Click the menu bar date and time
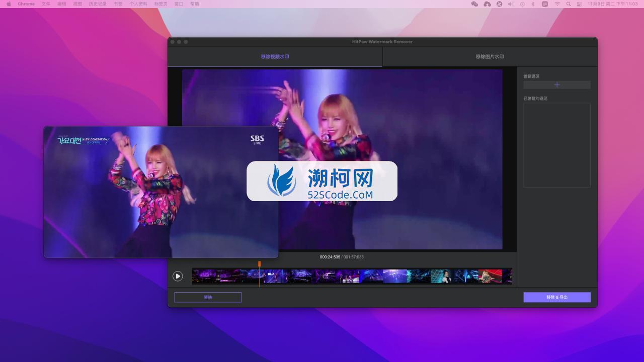Image resolution: width=644 pixels, height=362 pixels. point(612,4)
